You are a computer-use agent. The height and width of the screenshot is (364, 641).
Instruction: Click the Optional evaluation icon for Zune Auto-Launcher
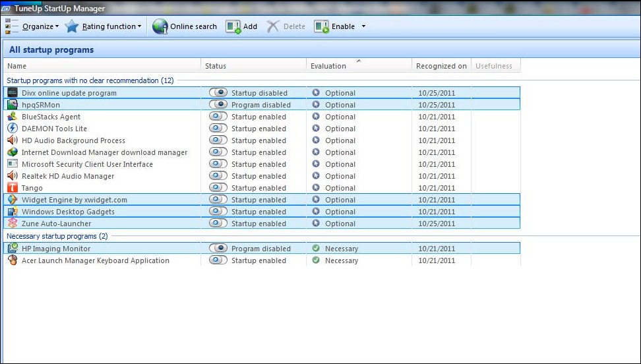(316, 223)
